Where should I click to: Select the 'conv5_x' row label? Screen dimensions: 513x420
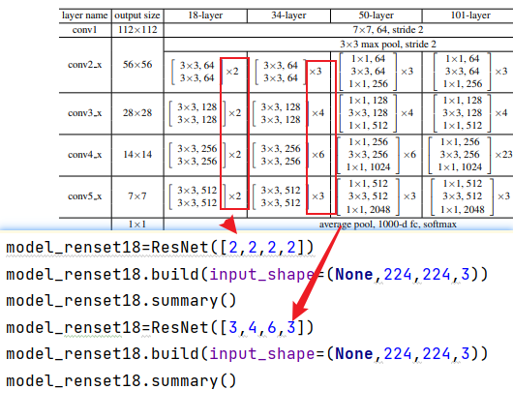tap(85, 195)
